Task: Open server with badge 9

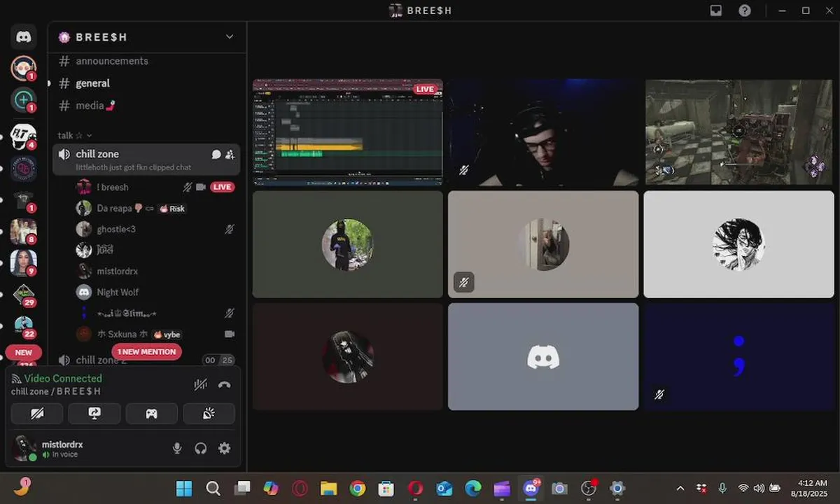Action: [23, 262]
